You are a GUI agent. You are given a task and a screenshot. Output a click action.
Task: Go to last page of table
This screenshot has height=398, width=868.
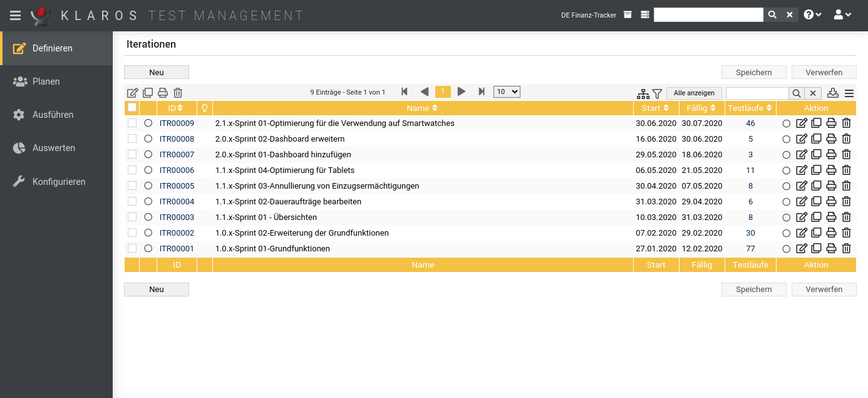(482, 92)
